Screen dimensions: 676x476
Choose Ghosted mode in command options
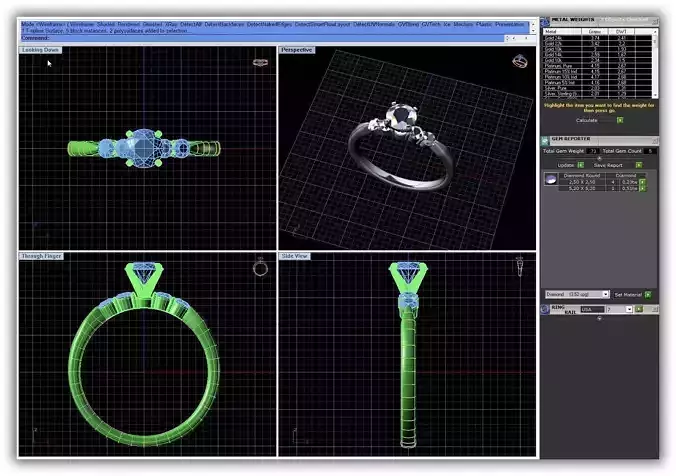coord(152,25)
